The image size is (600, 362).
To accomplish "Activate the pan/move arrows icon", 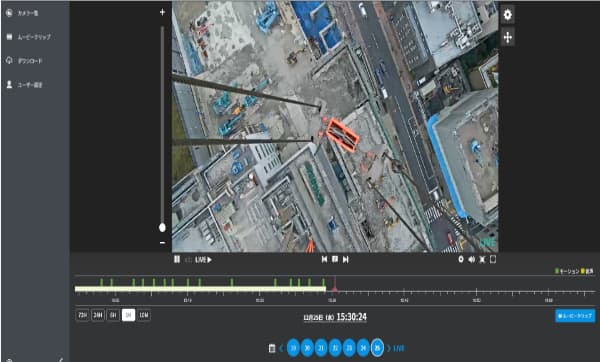I will click(x=507, y=38).
